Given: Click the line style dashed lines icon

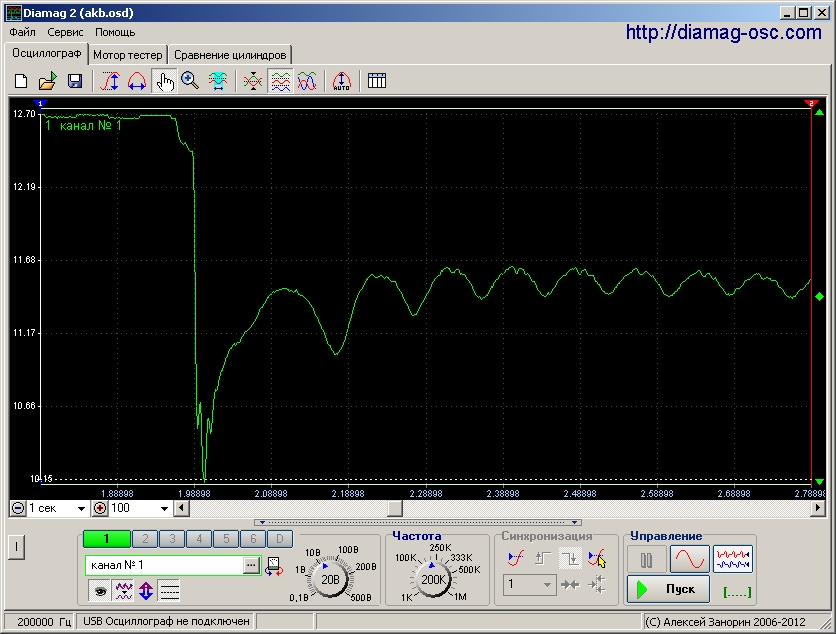Looking at the screenshot, I should click(170, 591).
